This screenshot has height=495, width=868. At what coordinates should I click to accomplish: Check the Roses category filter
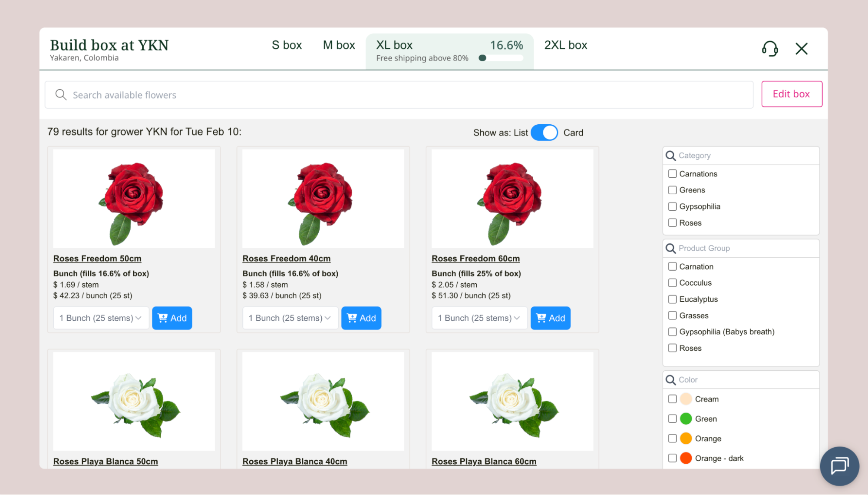(x=672, y=223)
